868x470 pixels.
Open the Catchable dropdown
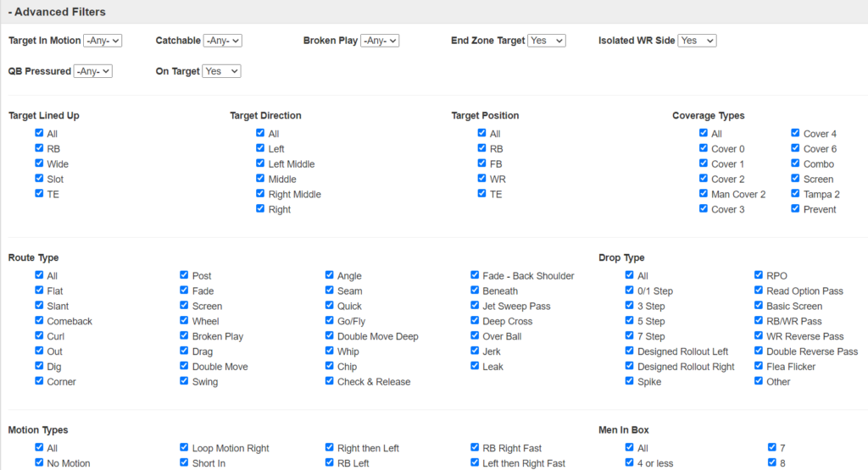224,41
